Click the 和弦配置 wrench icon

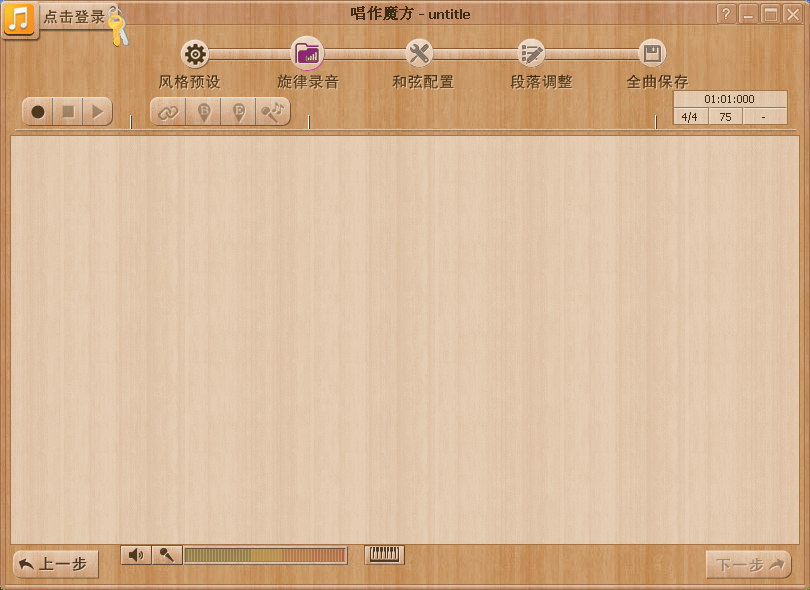[x=420, y=54]
